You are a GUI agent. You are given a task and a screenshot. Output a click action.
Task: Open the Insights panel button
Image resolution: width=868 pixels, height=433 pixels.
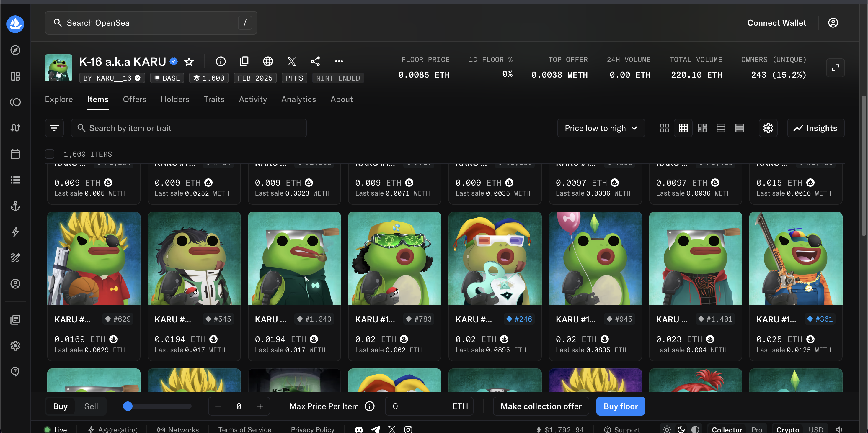815,128
